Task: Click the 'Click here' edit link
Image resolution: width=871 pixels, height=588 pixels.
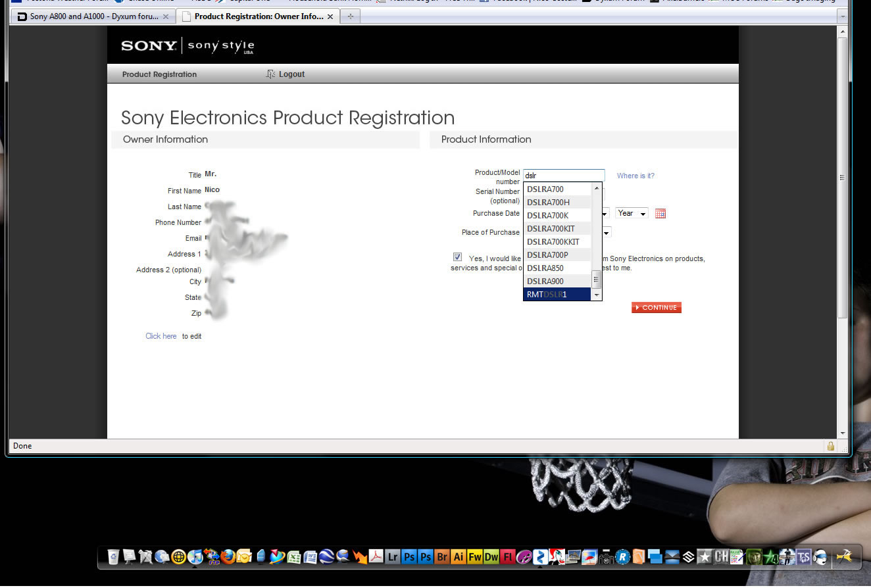Action: (x=161, y=336)
